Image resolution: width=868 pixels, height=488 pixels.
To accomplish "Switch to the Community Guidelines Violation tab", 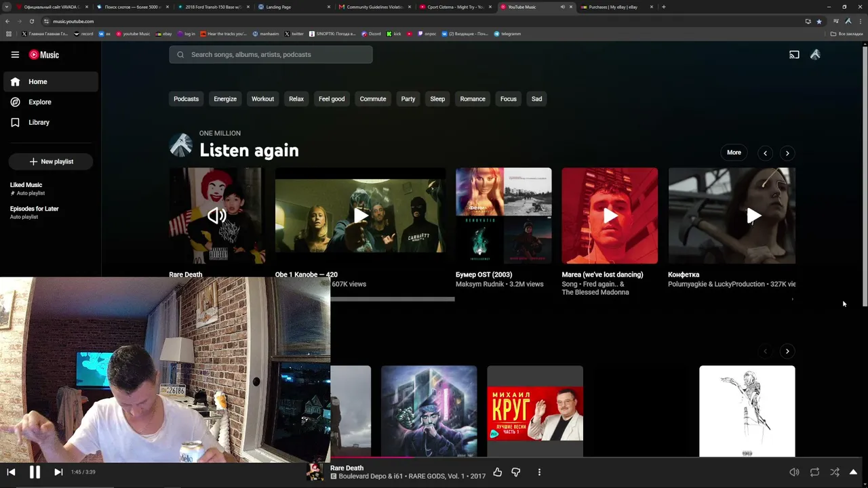I will pos(375,7).
